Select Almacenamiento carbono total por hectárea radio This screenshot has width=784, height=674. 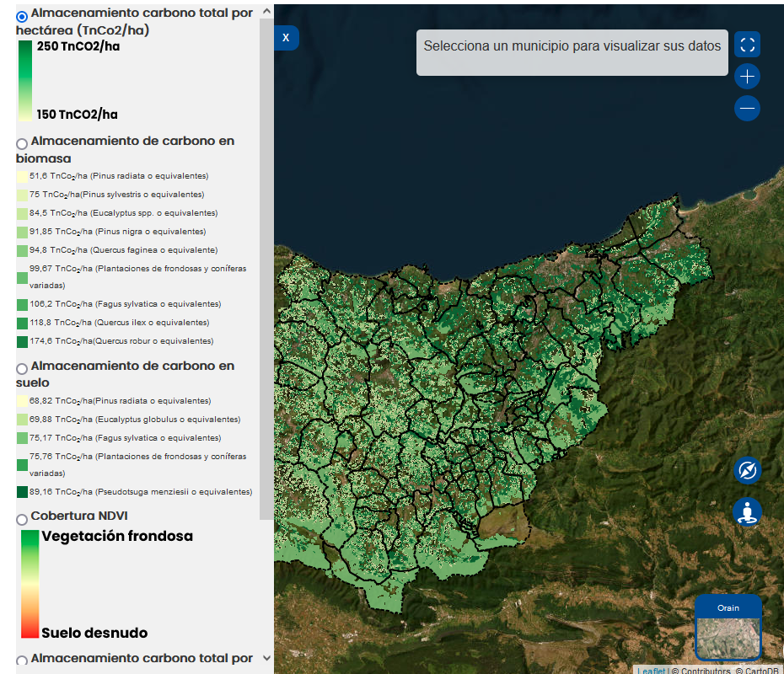22,16
